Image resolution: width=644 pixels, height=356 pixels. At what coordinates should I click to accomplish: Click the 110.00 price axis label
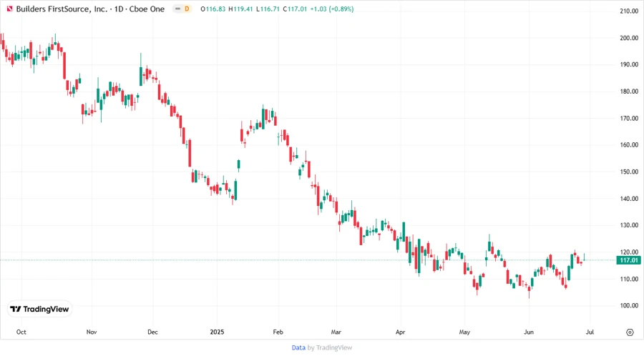coord(629,279)
